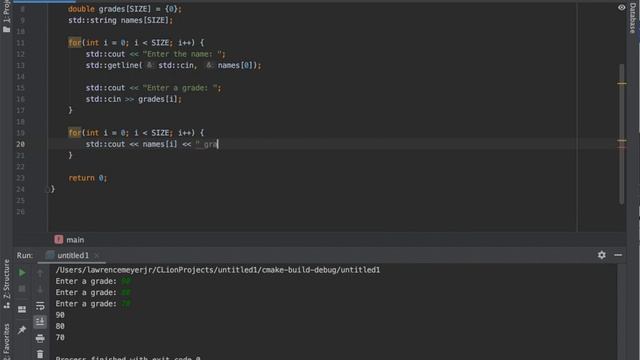Toggle soft-wrap in the Run console
The image size is (640, 360).
[40, 306]
